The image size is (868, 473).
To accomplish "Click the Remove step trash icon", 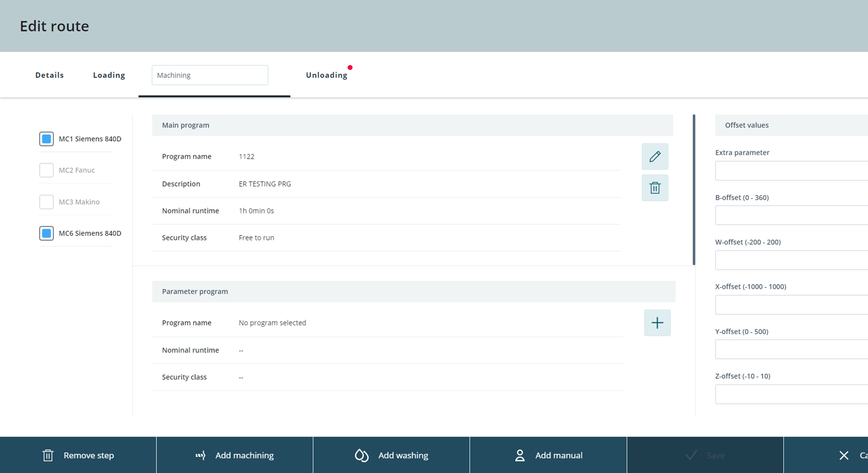I will pos(48,455).
